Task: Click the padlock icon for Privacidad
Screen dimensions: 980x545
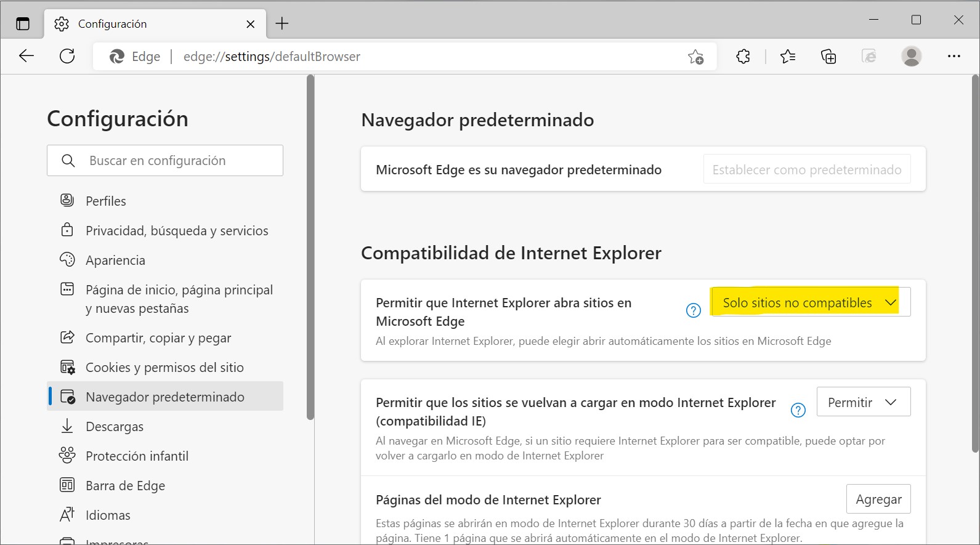Action: point(67,230)
